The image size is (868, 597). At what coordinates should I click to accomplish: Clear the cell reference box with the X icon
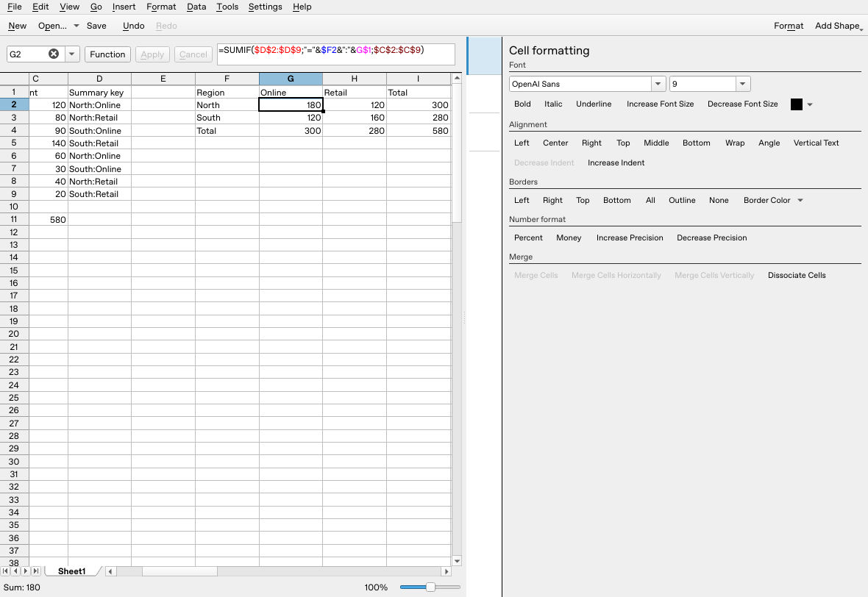54,54
